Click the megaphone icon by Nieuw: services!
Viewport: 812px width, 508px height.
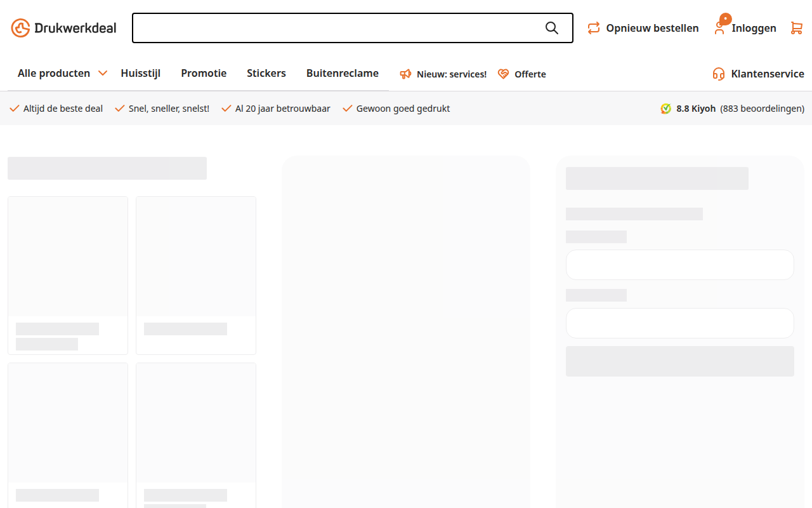pyautogui.click(x=405, y=74)
